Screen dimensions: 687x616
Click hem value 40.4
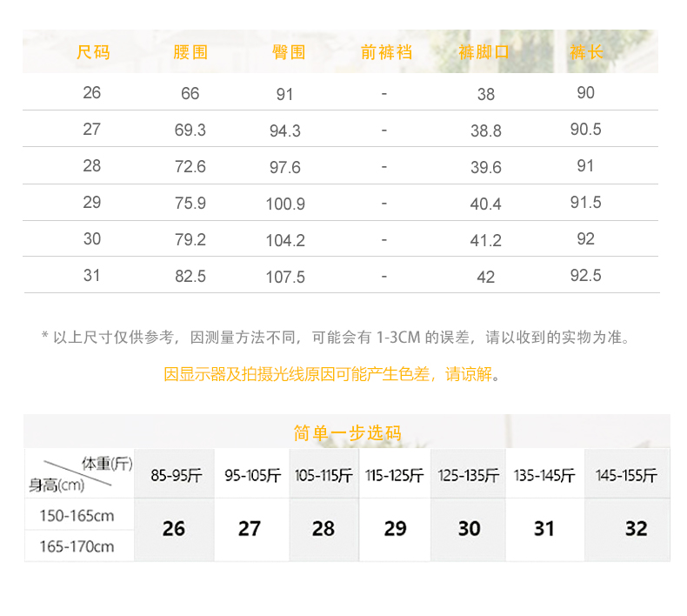click(486, 204)
